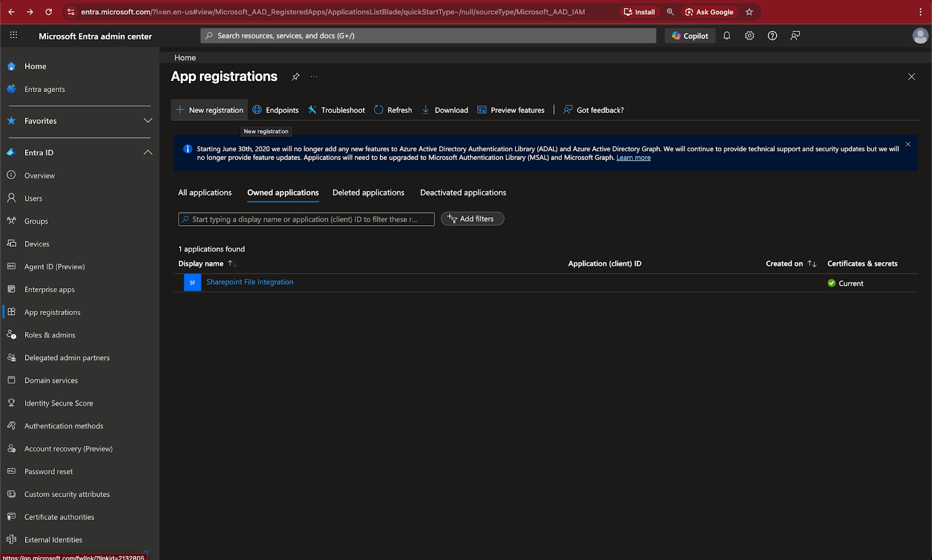Close the App registrations blade
The height and width of the screenshot is (560, 932).
912,77
